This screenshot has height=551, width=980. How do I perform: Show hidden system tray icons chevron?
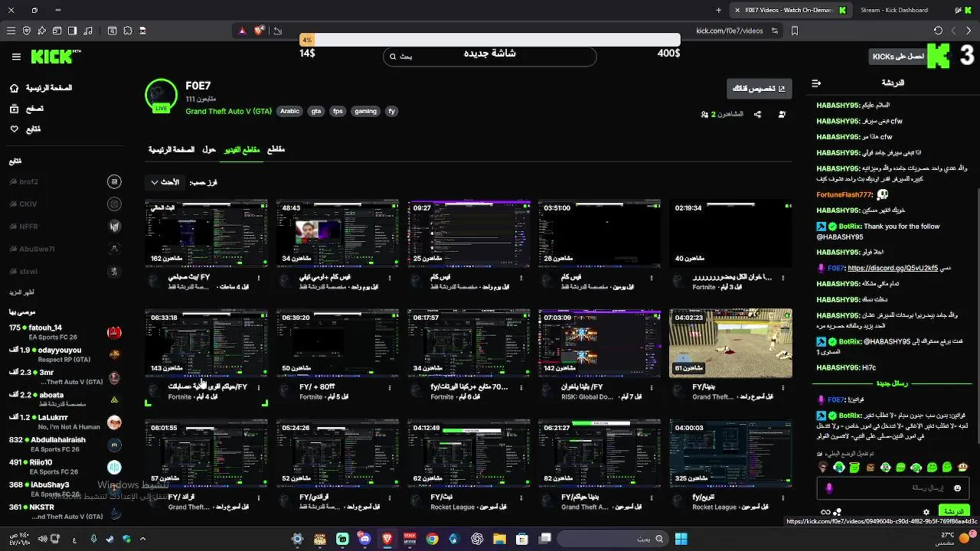point(142,539)
